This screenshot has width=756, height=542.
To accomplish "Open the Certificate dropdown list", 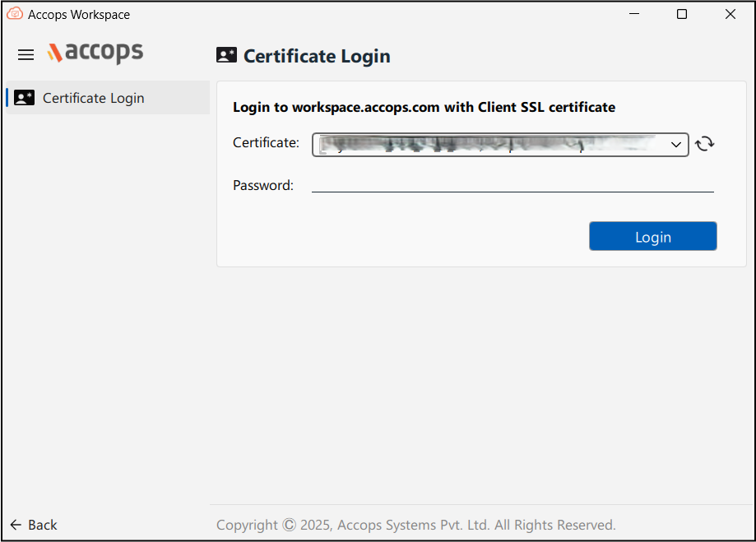I will click(x=500, y=145).
